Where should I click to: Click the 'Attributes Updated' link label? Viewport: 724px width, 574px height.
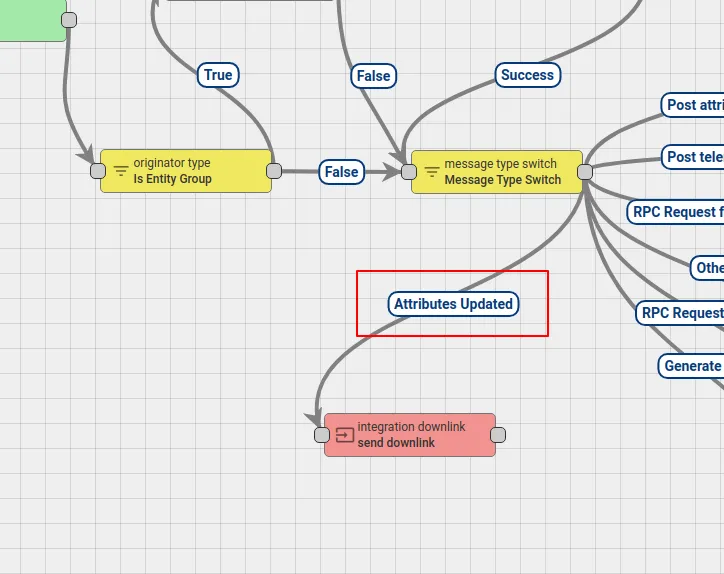[x=453, y=304]
